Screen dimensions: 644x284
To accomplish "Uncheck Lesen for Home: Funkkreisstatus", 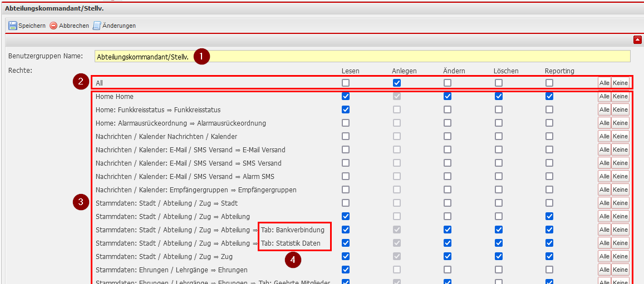I will tap(346, 109).
